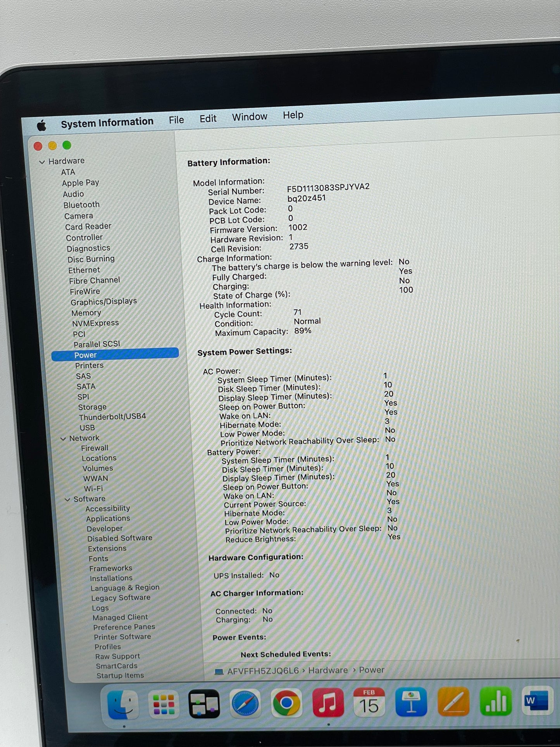Screen dimensions: 560x747
Task: Click battery serial number F5D1113083SPJYVA2
Action: click(328, 188)
